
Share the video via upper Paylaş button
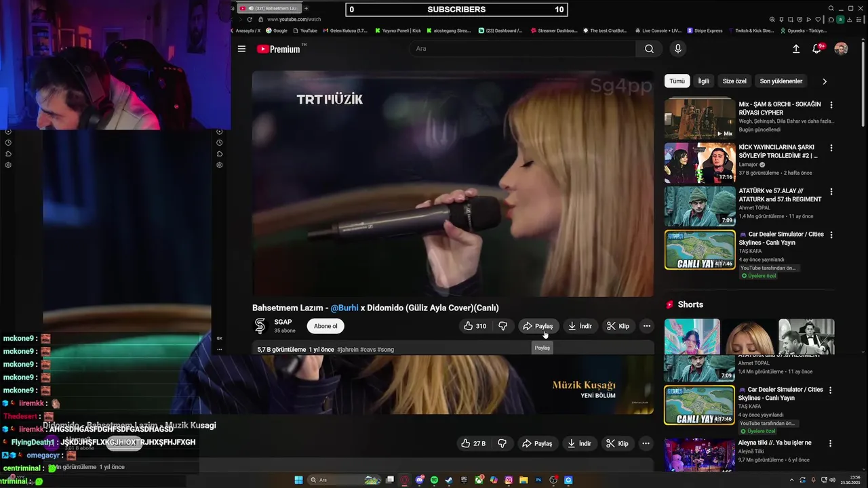coord(537,326)
